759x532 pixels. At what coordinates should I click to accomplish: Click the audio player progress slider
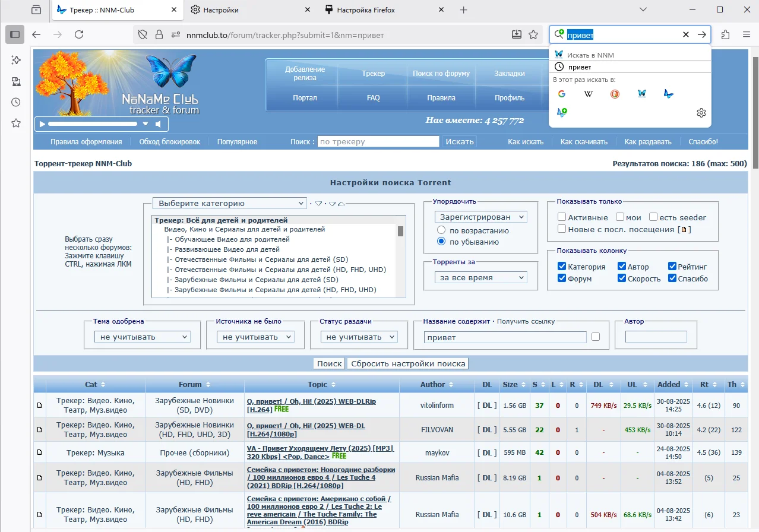(92, 124)
